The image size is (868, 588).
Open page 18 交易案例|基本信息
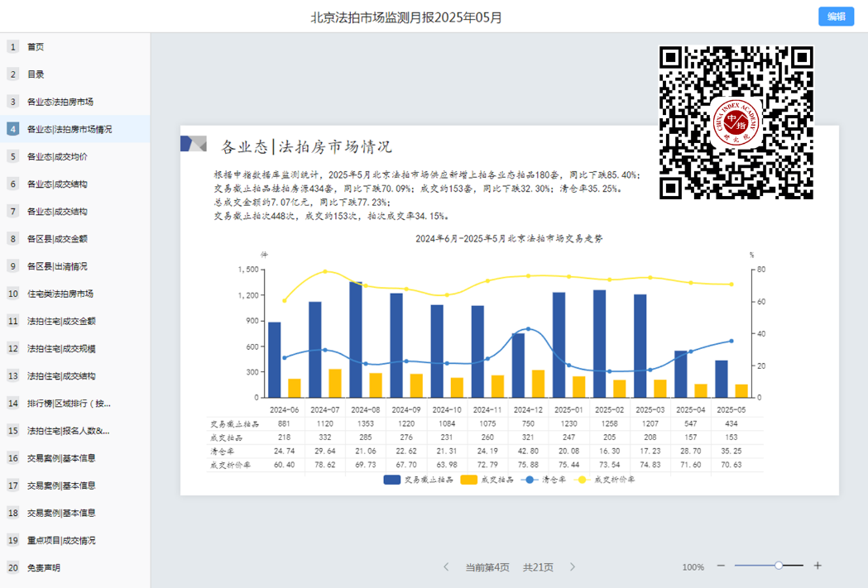pos(74,513)
